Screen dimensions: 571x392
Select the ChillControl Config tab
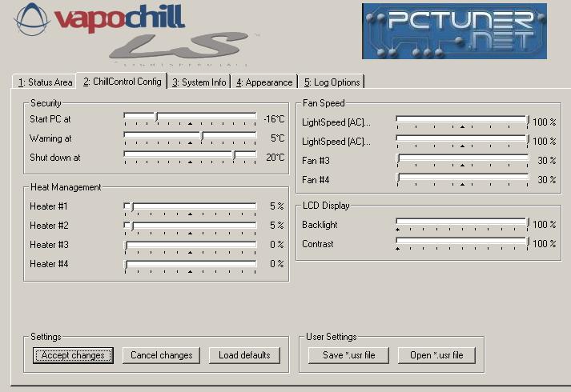(122, 82)
